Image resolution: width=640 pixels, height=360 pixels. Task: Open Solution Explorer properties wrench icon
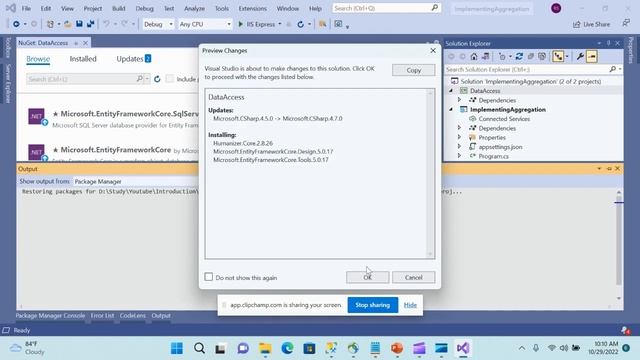pyautogui.click(x=580, y=56)
